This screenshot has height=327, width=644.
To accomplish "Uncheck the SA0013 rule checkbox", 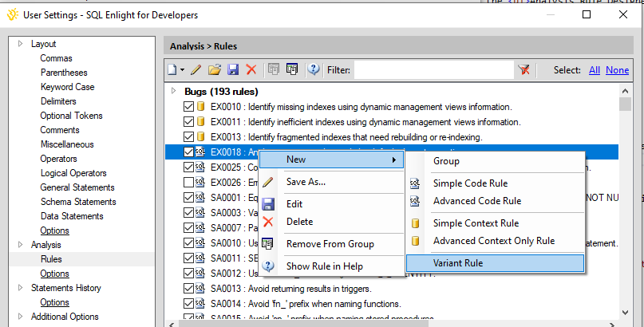I will pyautogui.click(x=188, y=289).
